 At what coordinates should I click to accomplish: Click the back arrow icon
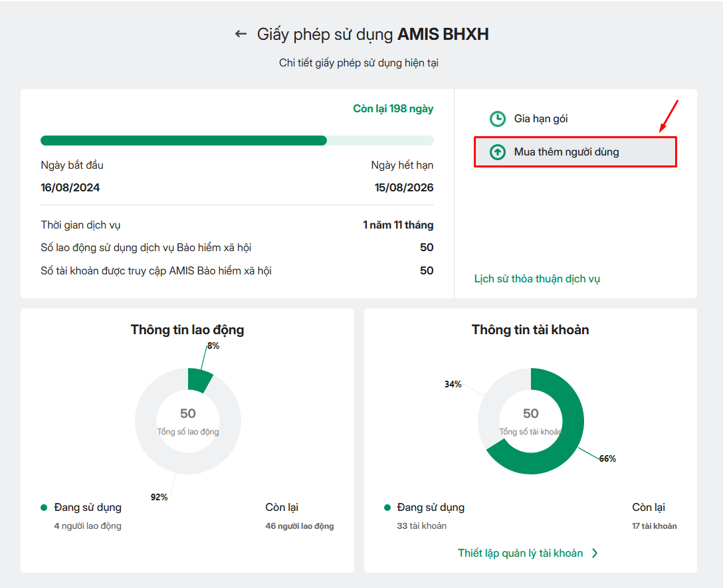coord(241,34)
